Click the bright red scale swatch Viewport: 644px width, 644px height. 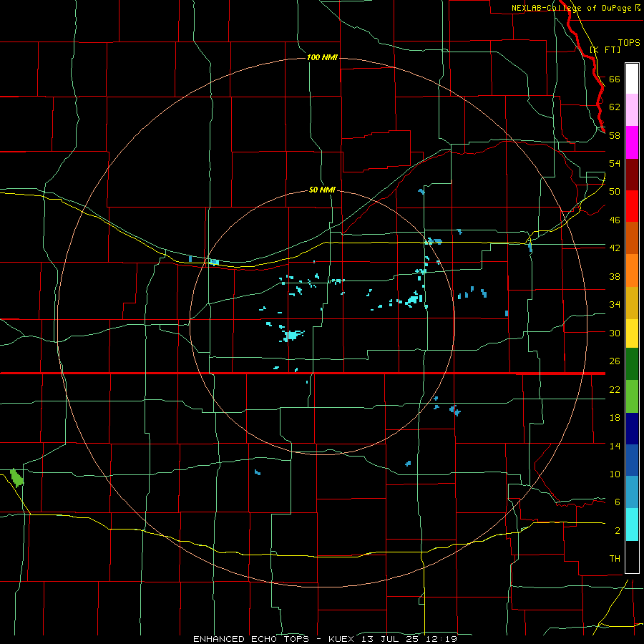click(x=632, y=206)
